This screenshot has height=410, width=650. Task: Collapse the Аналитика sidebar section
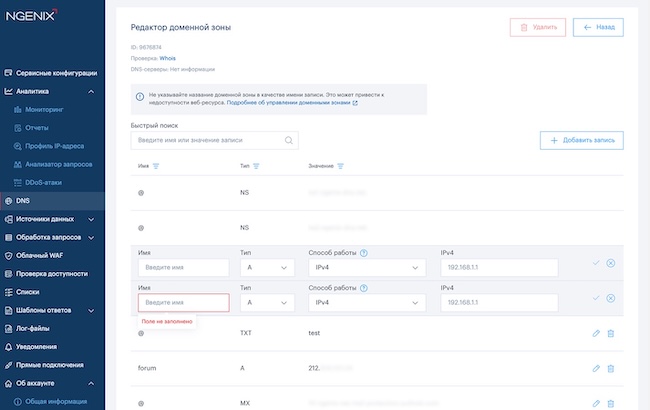pyautogui.click(x=91, y=91)
